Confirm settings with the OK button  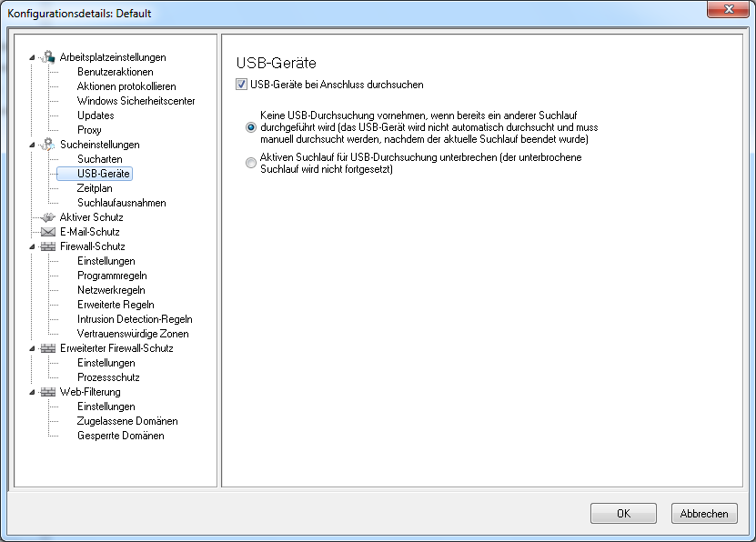pyautogui.click(x=623, y=514)
